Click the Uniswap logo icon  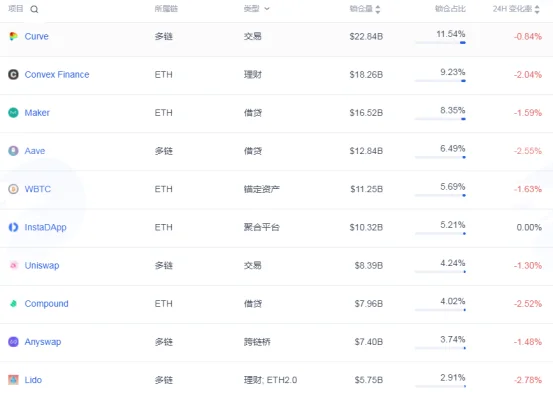13,265
